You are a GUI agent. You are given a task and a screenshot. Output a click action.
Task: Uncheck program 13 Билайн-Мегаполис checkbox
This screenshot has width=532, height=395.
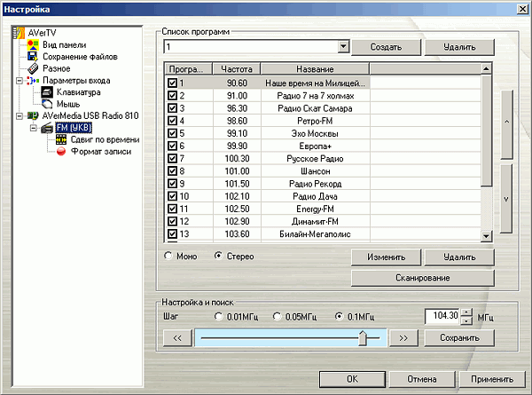172,233
